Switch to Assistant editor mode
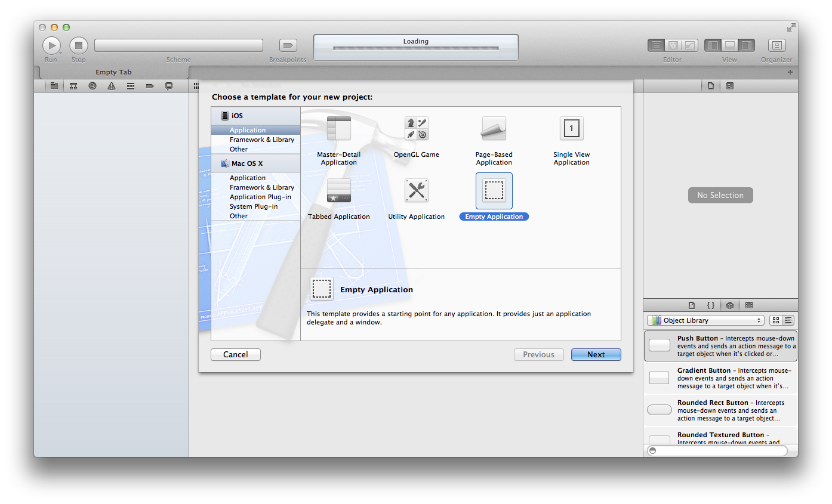 673,45
